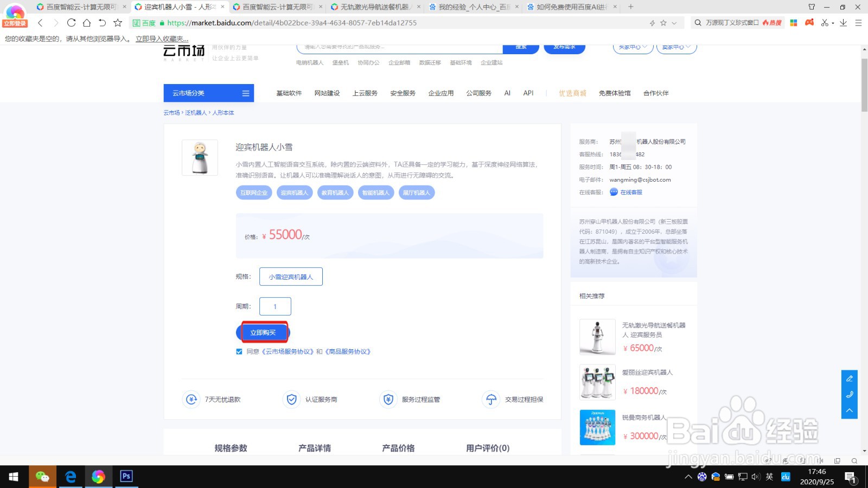Open the 爱丽丝迎宾机器人 recommendation
The width and height of the screenshot is (868, 488).
click(647, 373)
